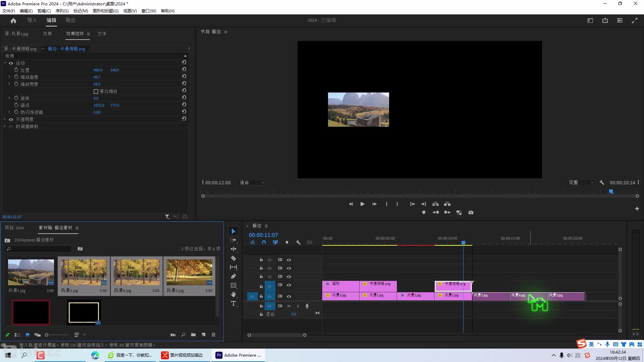Open workspaces menu icon
The width and height of the screenshot is (644, 362).
(x=620, y=20)
